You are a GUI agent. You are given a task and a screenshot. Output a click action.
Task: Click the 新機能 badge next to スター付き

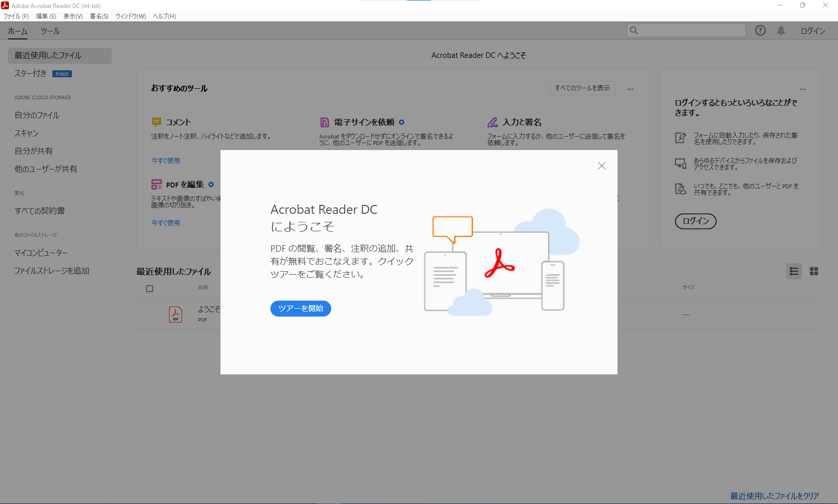tap(62, 74)
